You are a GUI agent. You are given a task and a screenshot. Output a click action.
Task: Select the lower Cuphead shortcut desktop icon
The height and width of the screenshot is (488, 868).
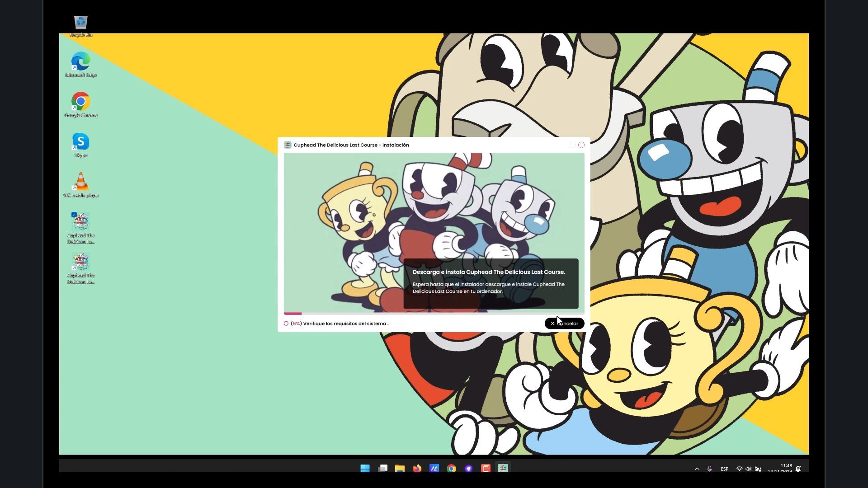pos(81,268)
